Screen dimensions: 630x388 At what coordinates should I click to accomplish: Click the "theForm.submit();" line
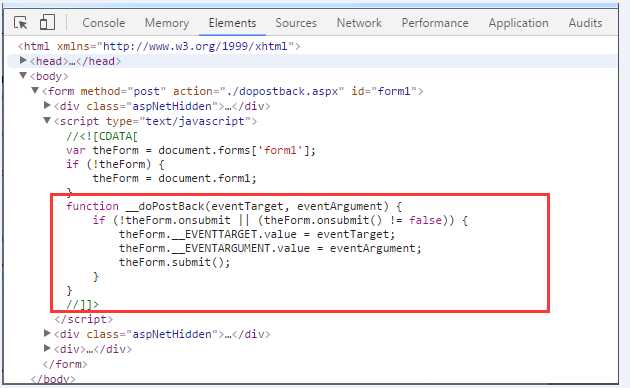pos(175,263)
